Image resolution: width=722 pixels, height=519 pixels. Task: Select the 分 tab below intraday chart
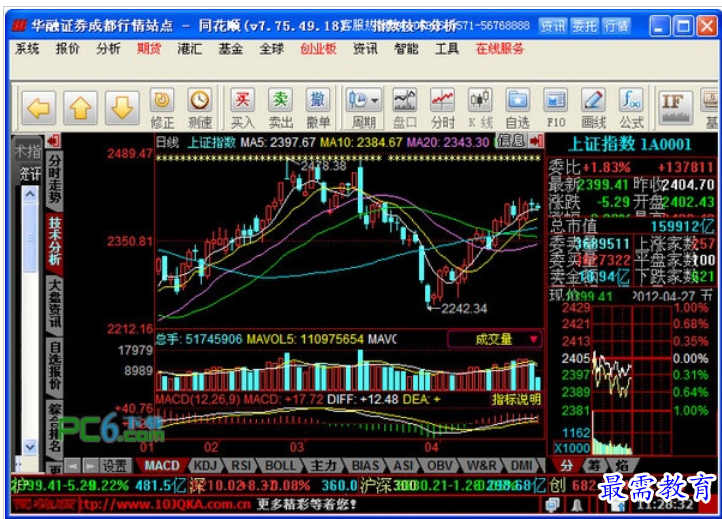click(x=566, y=465)
